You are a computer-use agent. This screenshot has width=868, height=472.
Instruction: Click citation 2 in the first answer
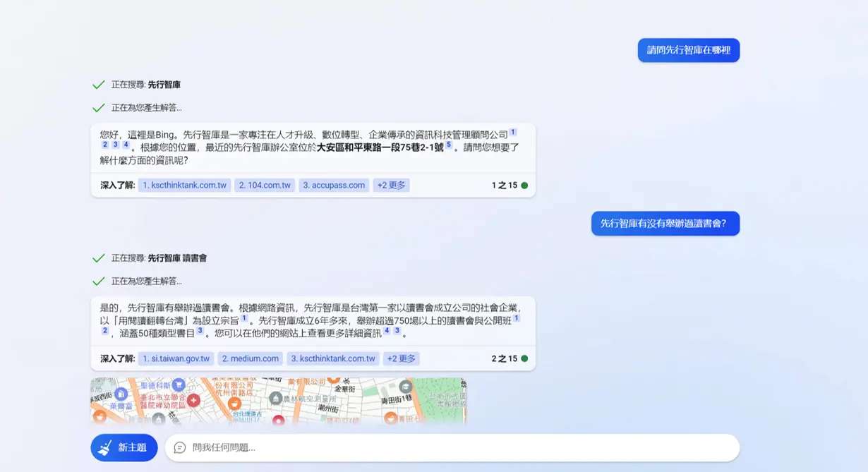pos(105,145)
